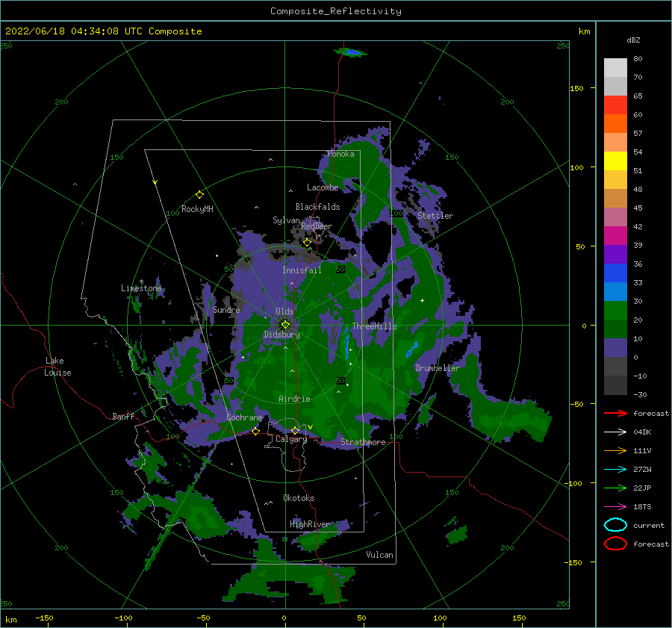Click the green 22JP arrow legend icon
672x628 pixels.
pos(615,488)
